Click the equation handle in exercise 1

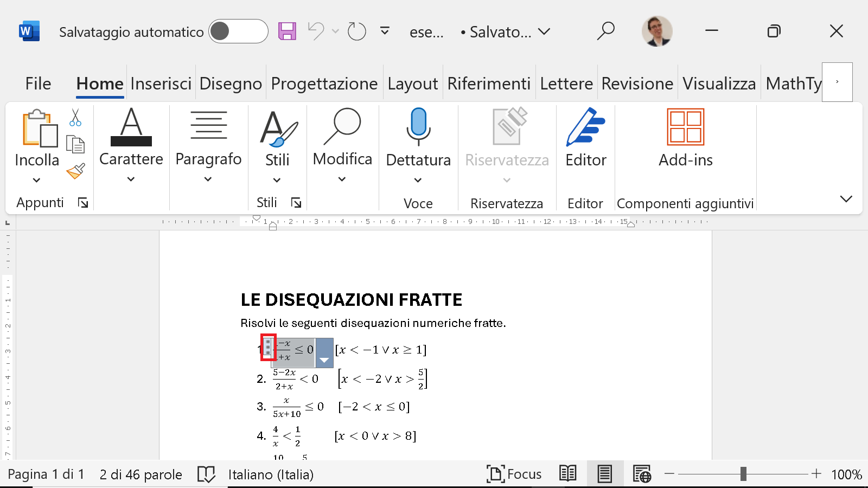[x=268, y=347]
